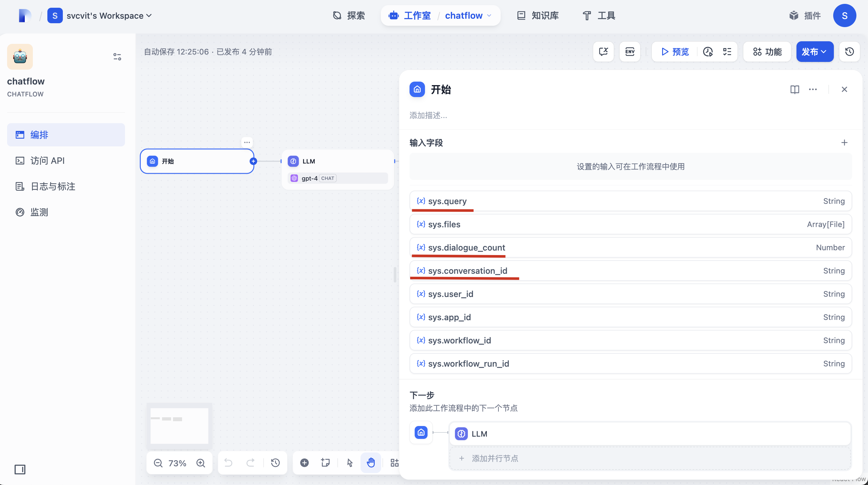View run history via the clock icon

[x=708, y=52]
